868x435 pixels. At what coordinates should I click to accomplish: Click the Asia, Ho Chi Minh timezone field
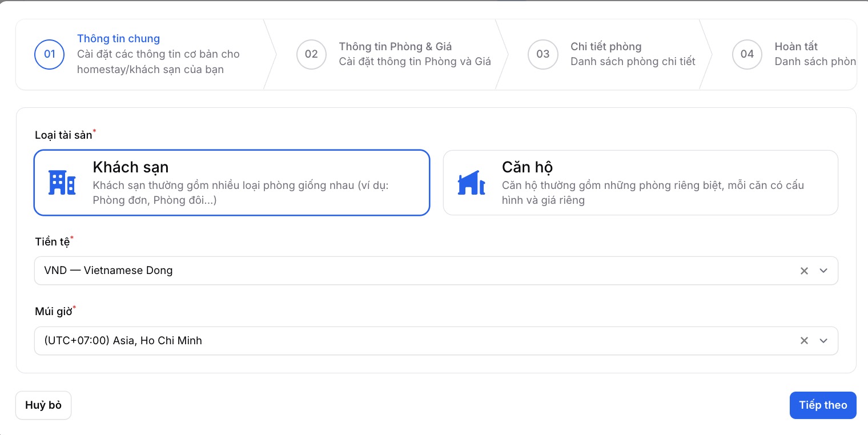[x=400, y=341]
